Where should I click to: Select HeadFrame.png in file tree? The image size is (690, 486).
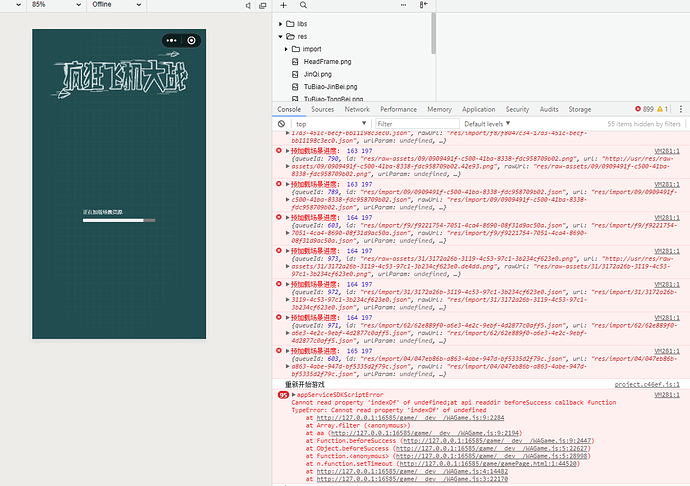point(327,62)
